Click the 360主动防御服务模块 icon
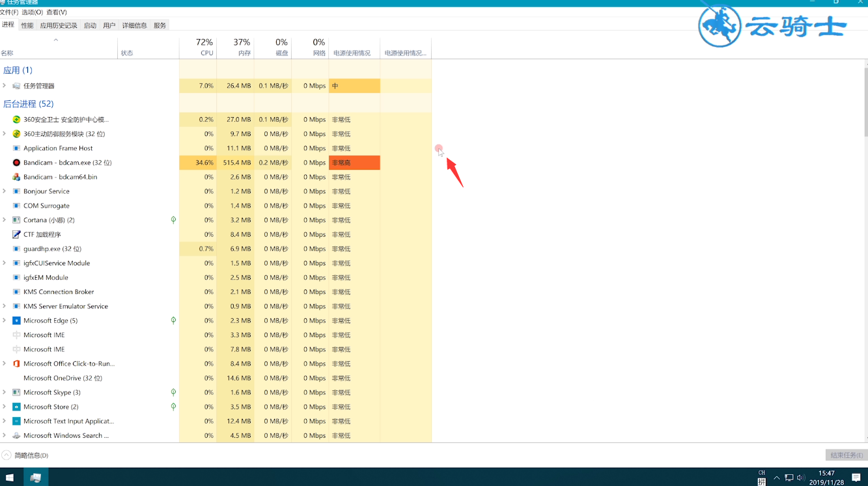The width and height of the screenshot is (868, 486). [x=16, y=134]
